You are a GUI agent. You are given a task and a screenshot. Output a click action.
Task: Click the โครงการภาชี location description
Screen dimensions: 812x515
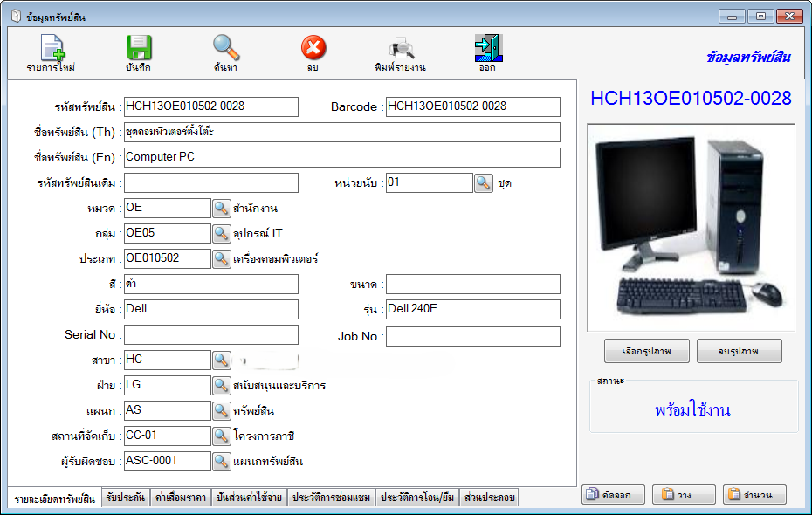[264, 436]
